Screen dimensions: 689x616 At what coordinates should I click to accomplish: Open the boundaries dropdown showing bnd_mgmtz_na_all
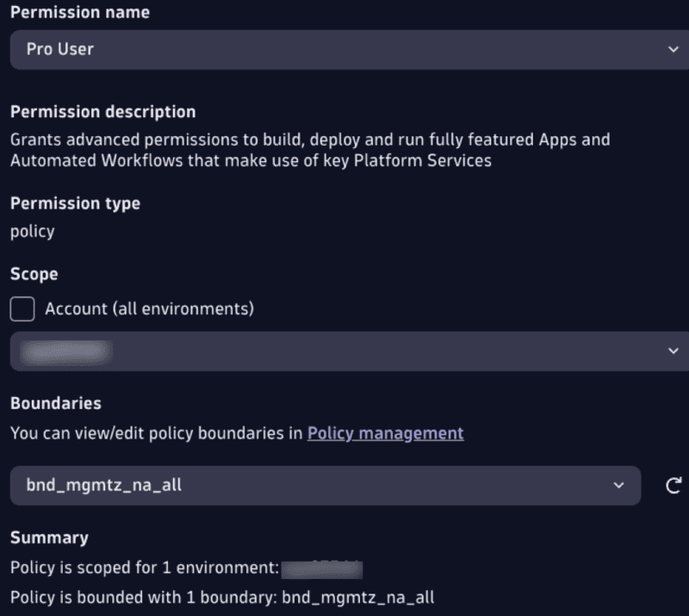[x=323, y=485]
